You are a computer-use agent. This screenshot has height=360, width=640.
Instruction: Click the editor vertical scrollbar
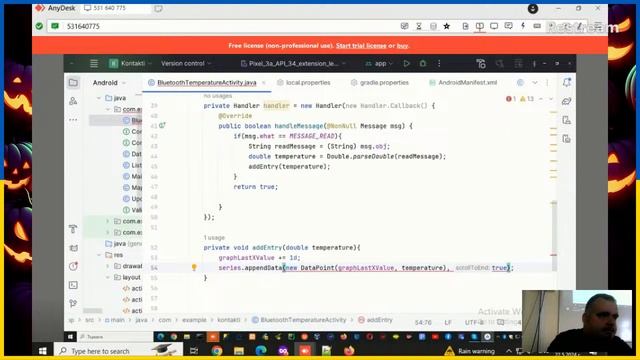tap(554, 236)
